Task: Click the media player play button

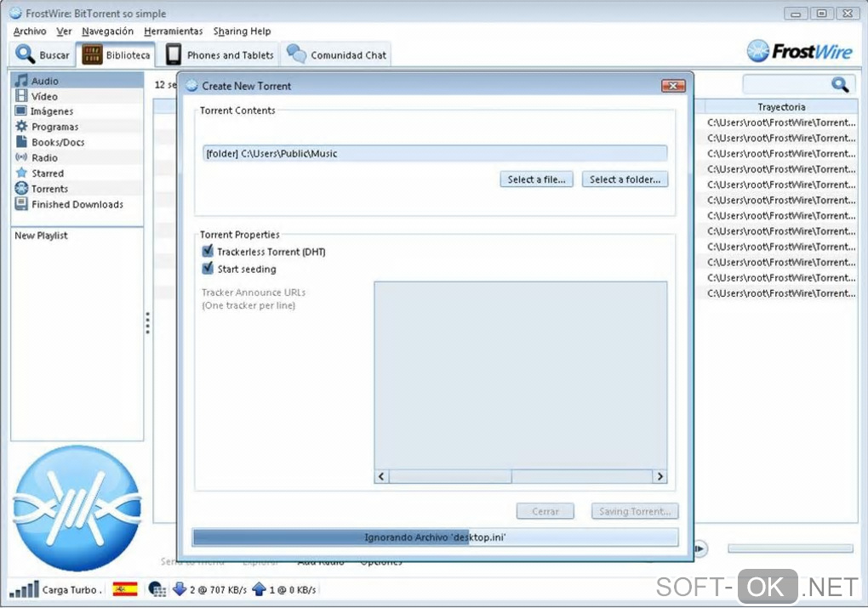Action: tap(700, 548)
